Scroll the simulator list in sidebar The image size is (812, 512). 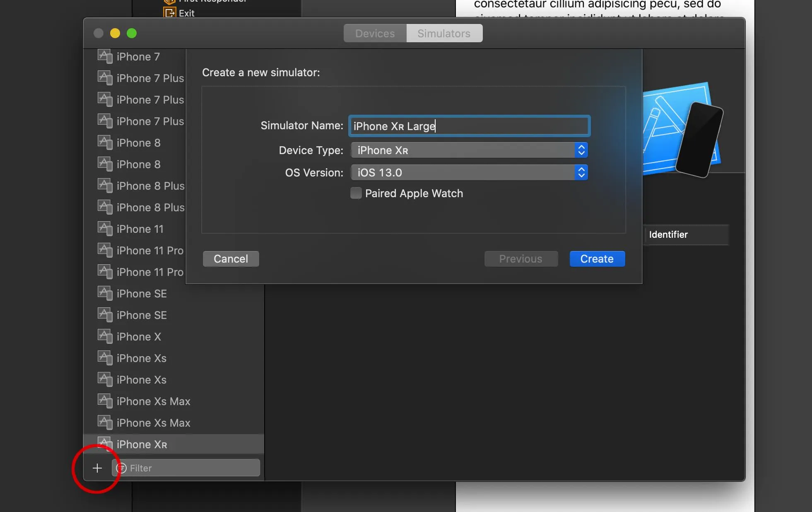pos(173,254)
